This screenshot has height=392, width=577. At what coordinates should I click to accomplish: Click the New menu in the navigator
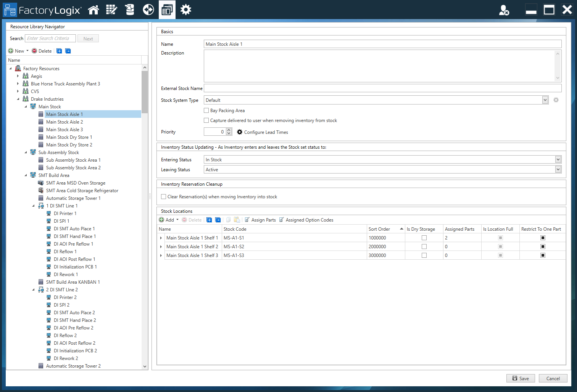[x=18, y=50]
